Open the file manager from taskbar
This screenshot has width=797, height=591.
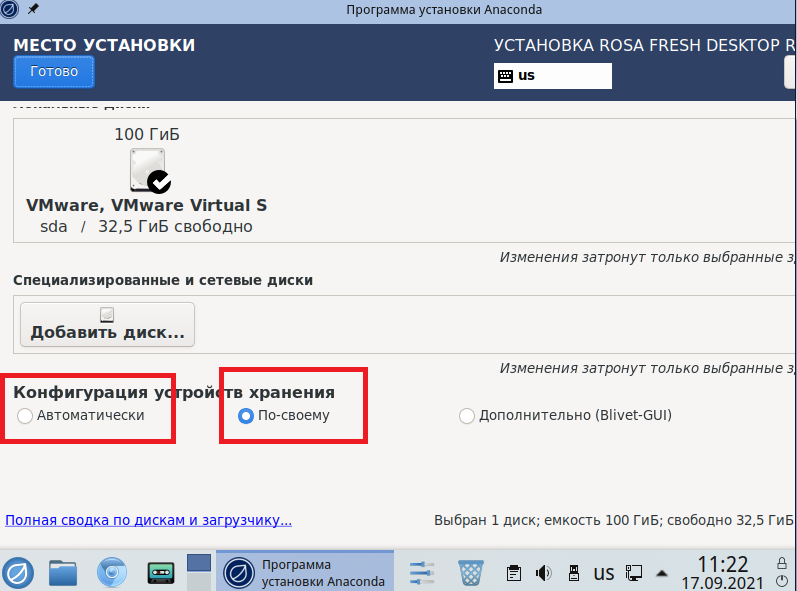pos(63,573)
